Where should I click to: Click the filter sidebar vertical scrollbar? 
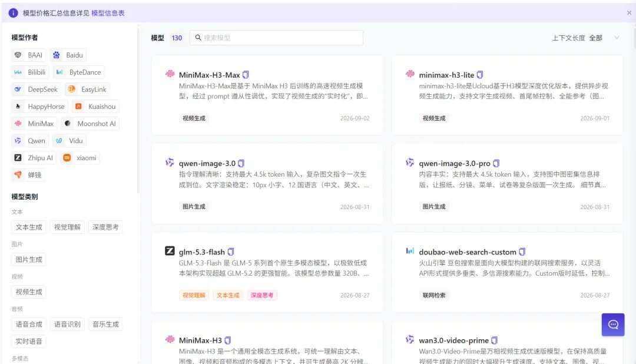(x=138, y=110)
